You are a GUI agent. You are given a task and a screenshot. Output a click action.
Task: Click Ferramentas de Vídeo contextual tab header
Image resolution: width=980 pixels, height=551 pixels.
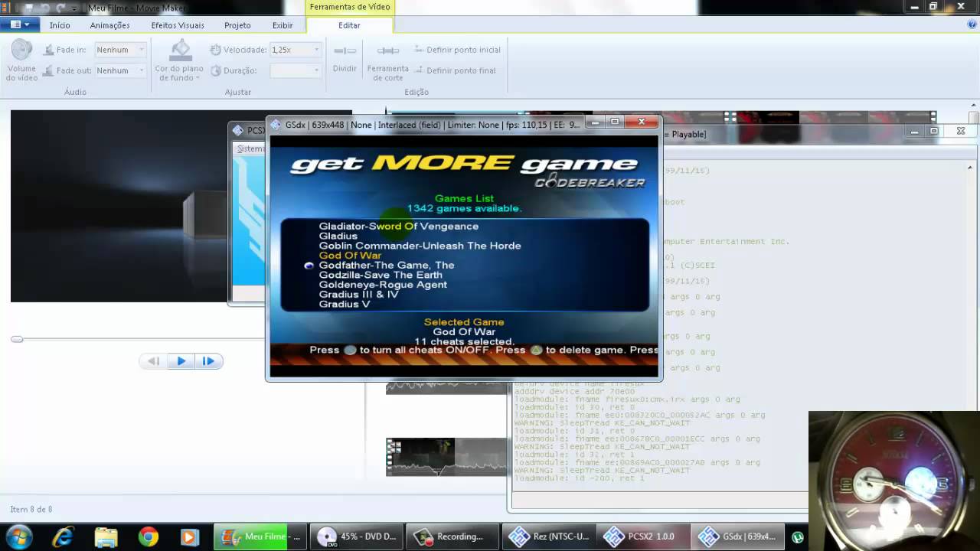point(349,7)
